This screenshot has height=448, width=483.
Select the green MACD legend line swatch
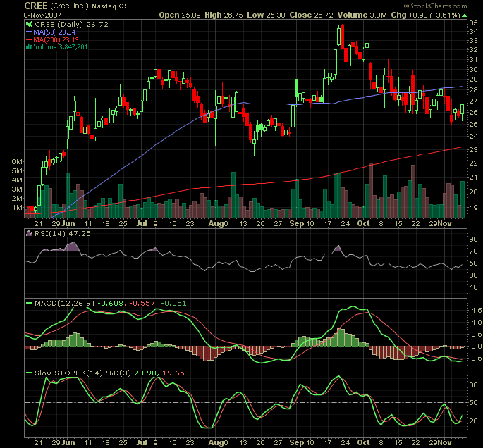(x=30, y=303)
